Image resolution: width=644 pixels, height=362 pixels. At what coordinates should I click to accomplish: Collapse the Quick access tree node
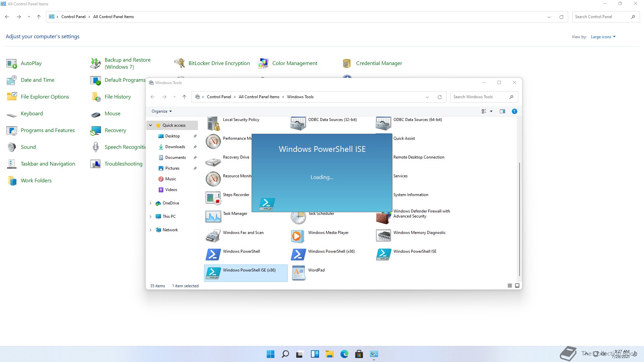pos(151,125)
